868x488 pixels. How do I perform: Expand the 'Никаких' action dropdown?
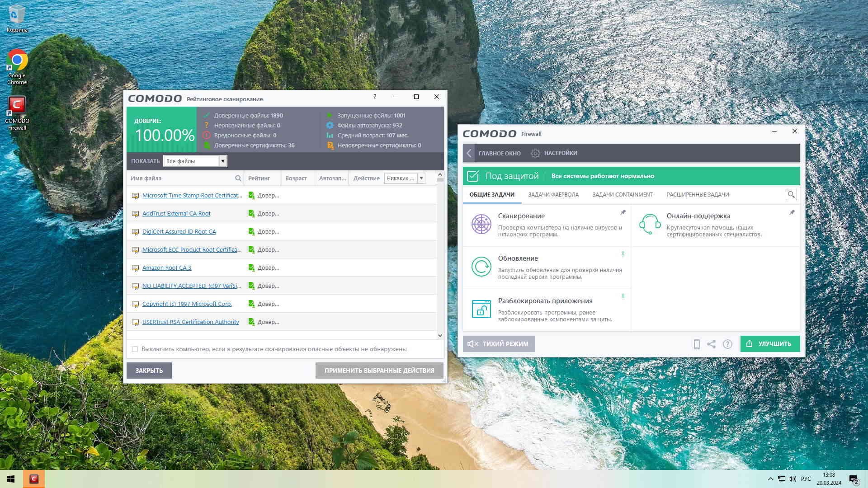click(x=421, y=178)
